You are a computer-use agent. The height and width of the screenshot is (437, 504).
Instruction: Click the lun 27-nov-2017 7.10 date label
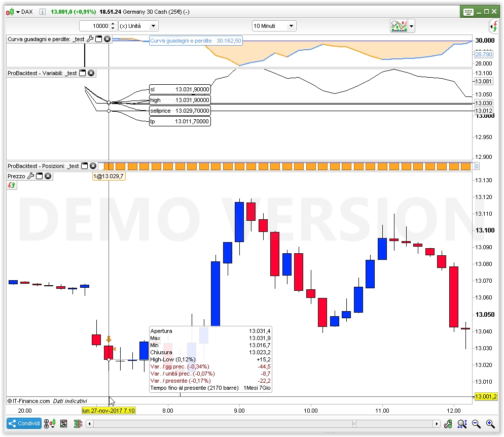pos(109,410)
